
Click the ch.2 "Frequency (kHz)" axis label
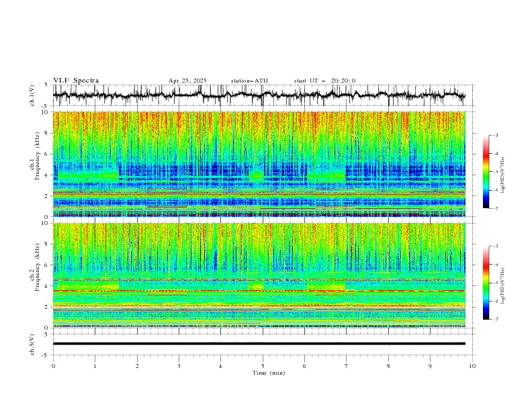(x=38, y=267)
